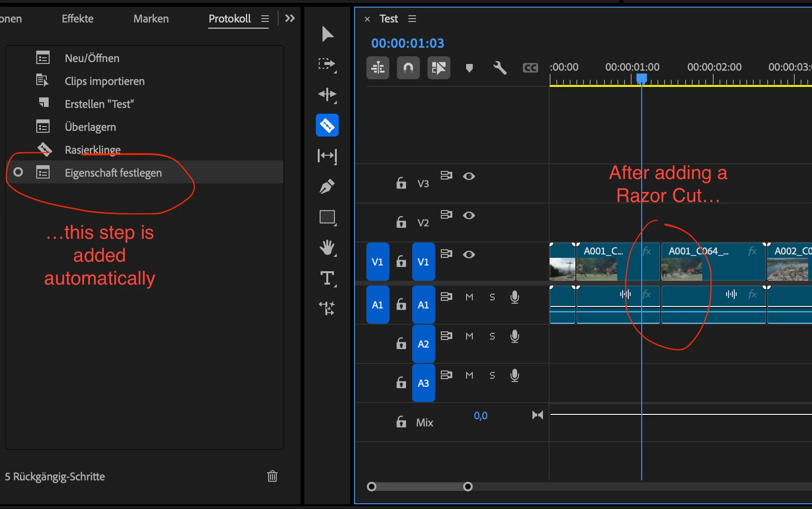Open Timeline Display Settings wrench

click(x=500, y=68)
